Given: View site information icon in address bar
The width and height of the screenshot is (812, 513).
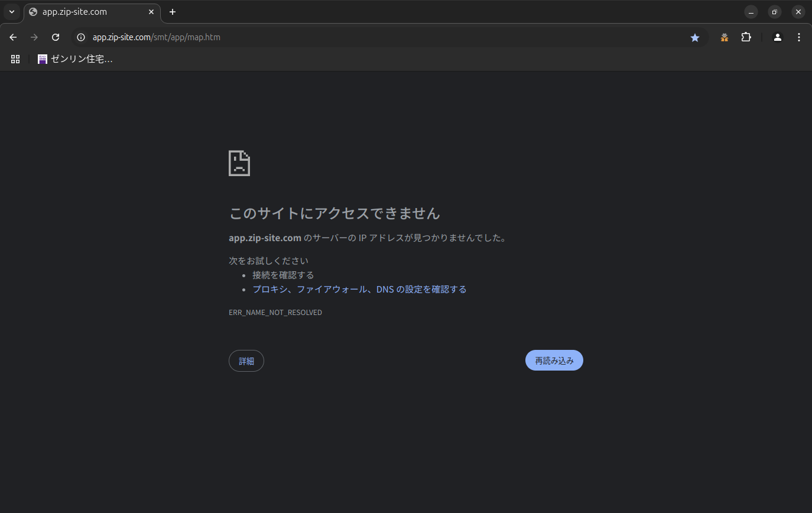Looking at the screenshot, I should tap(82, 37).
